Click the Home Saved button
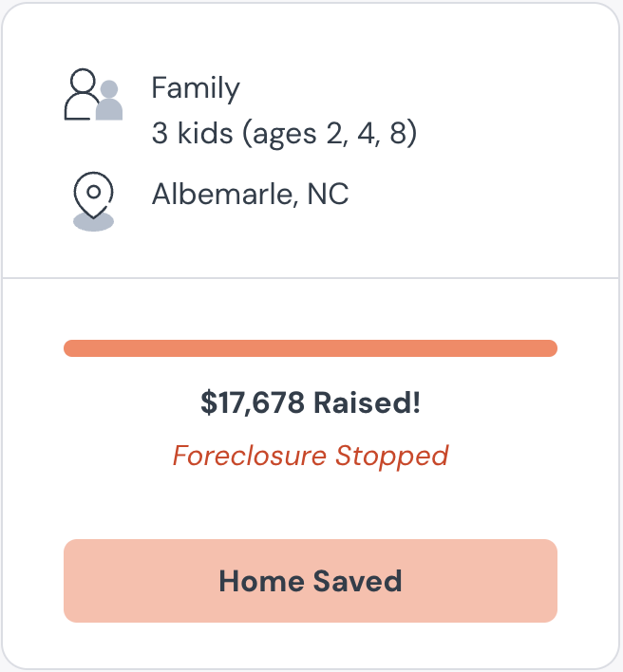 [x=311, y=581]
